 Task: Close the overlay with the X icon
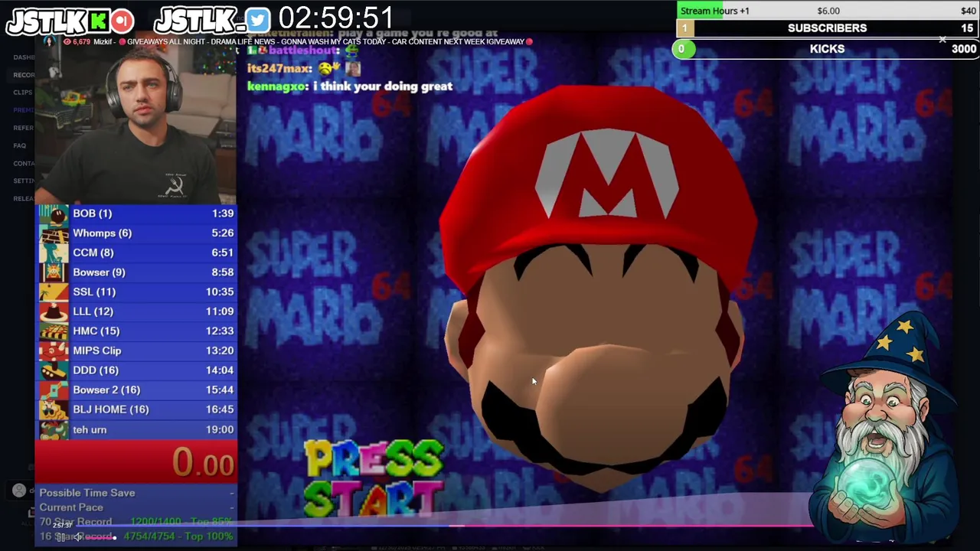[x=942, y=40]
